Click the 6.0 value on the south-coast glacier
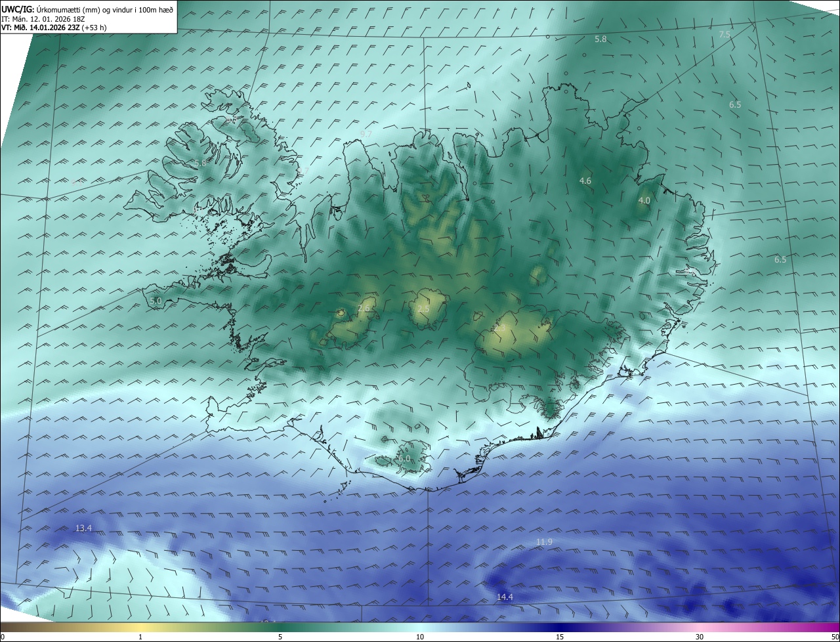The image size is (840, 642). coord(404,458)
